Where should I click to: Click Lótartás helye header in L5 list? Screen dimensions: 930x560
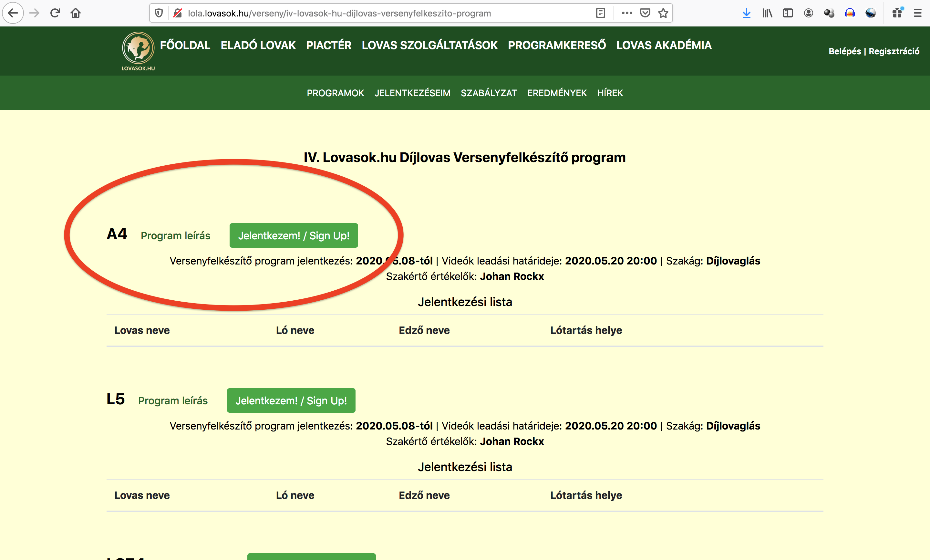click(586, 495)
